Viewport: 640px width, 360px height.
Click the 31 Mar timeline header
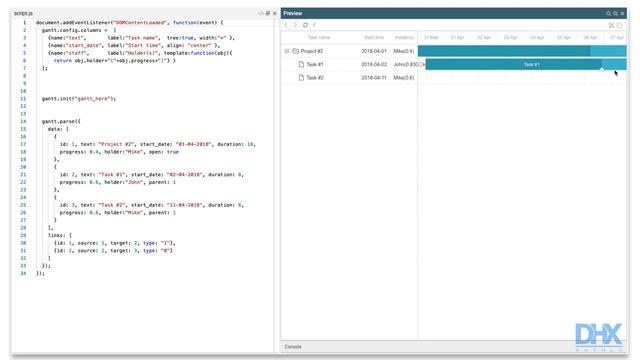pos(431,38)
